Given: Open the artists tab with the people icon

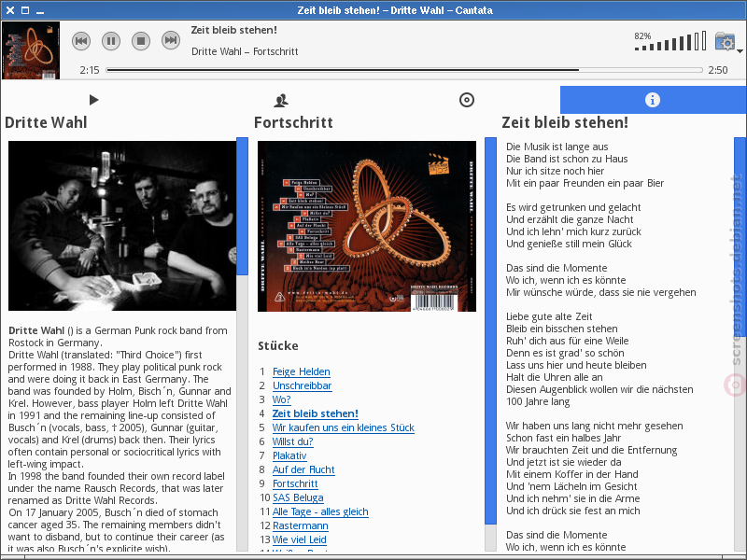Looking at the screenshot, I should tap(281, 100).
